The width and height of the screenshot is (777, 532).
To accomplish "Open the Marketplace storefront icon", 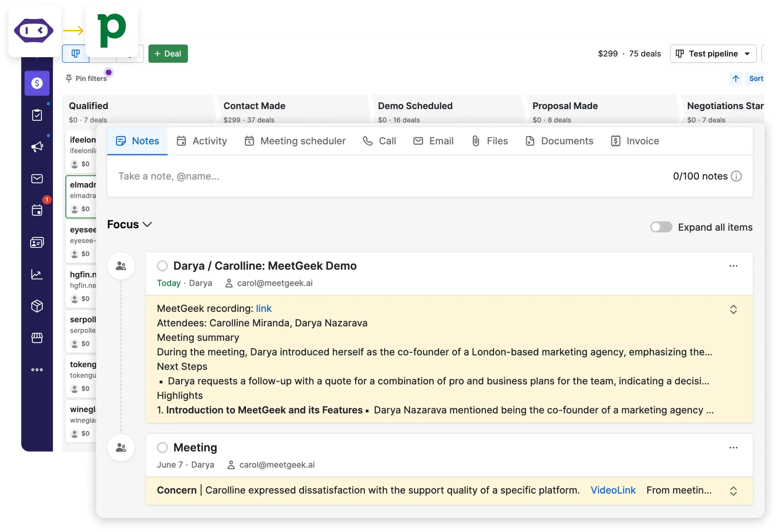I will coord(37,338).
